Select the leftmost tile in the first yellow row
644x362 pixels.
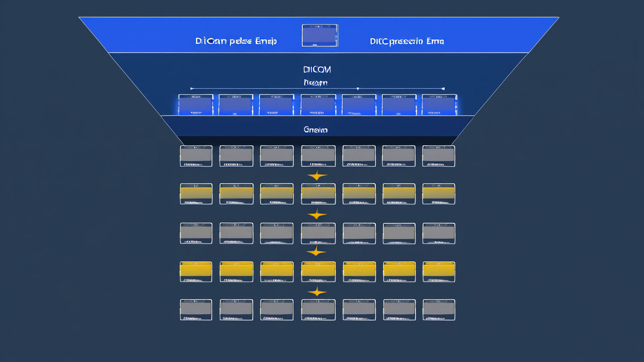coord(196,194)
